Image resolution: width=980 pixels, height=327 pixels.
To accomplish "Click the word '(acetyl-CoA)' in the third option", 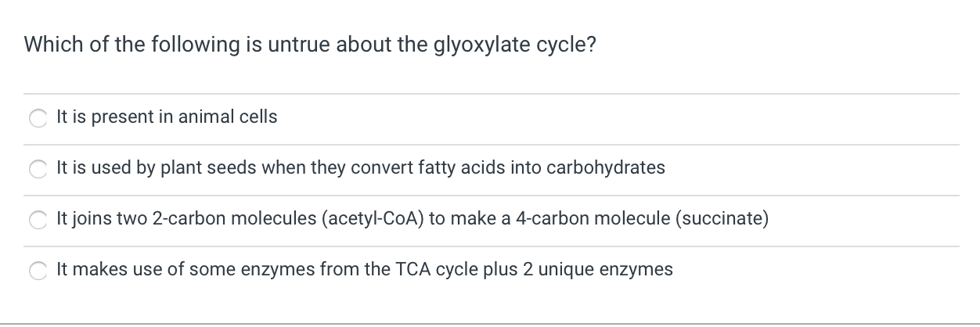I will pyautogui.click(x=372, y=219).
